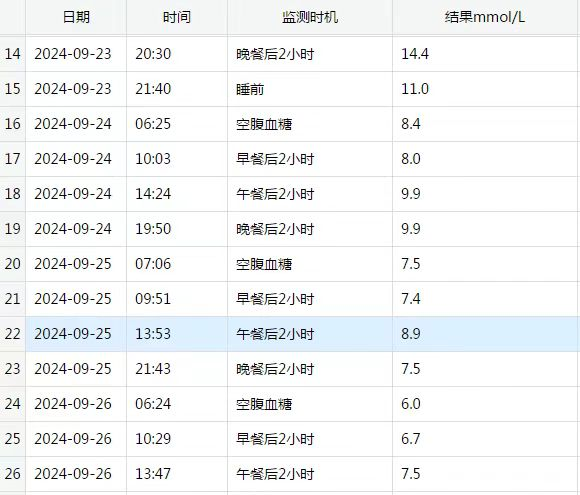Image resolution: width=580 pixels, height=495 pixels.
Task: Click the 07:06 空腹血糖 row date
Action: [x=76, y=264]
